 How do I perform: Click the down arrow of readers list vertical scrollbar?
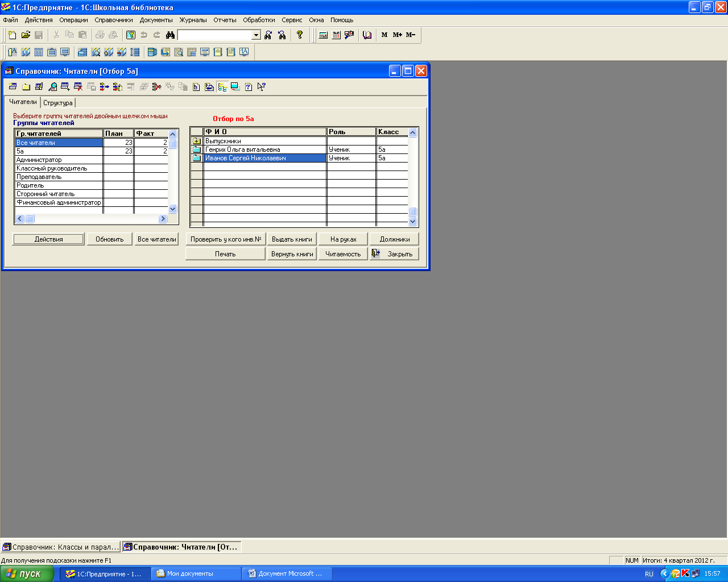[x=413, y=222]
